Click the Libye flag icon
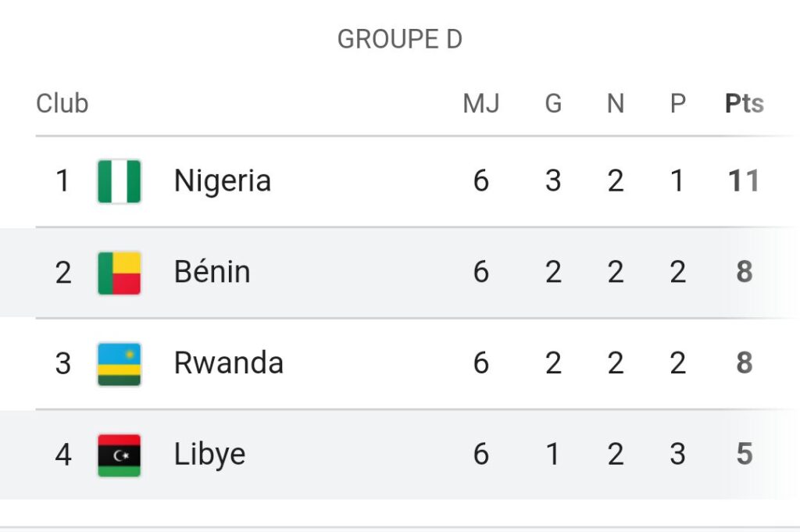 click(119, 455)
